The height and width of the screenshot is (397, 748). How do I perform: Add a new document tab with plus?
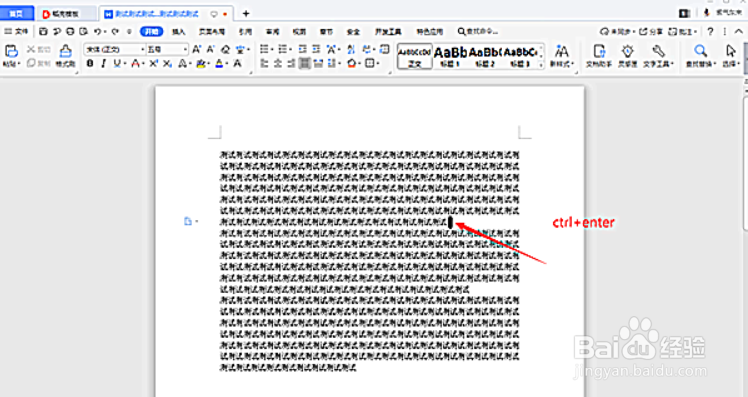(x=246, y=13)
